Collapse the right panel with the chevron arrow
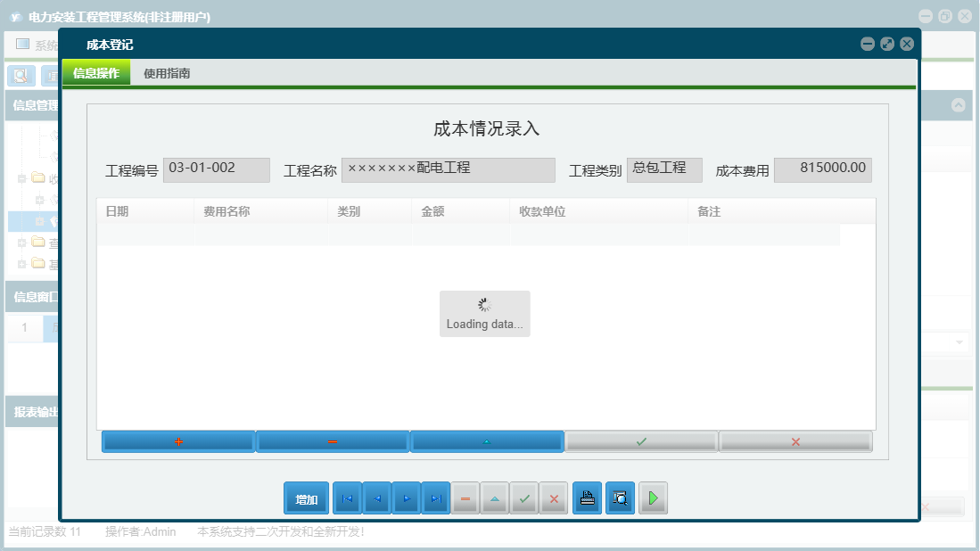This screenshot has width=980, height=551. 959,103
